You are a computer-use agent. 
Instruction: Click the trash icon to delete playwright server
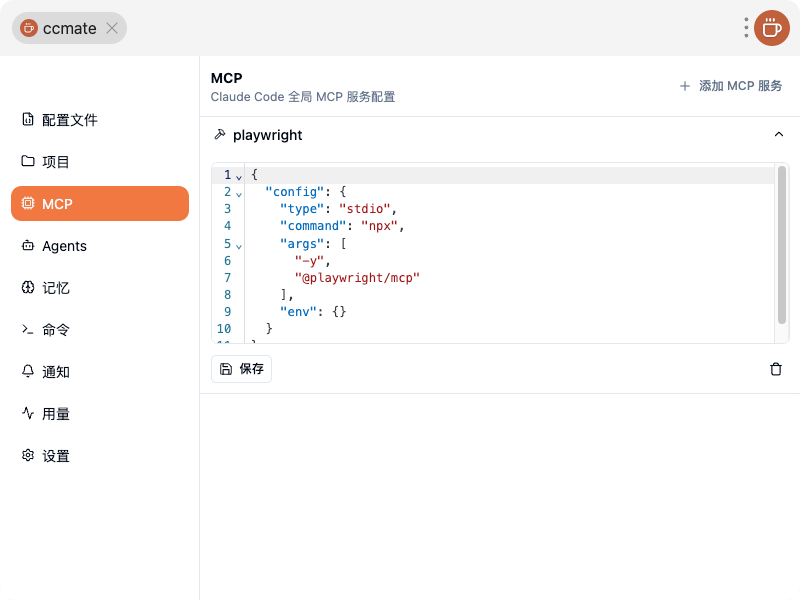[x=775, y=369]
